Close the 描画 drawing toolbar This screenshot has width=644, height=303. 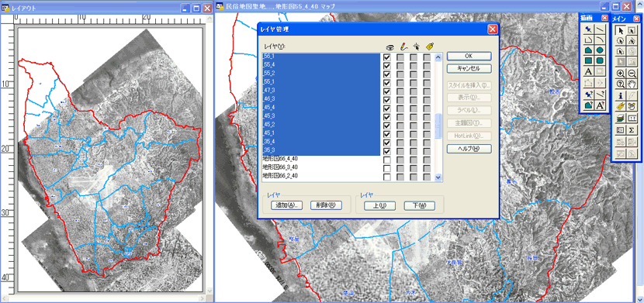pyautogui.click(x=604, y=18)
